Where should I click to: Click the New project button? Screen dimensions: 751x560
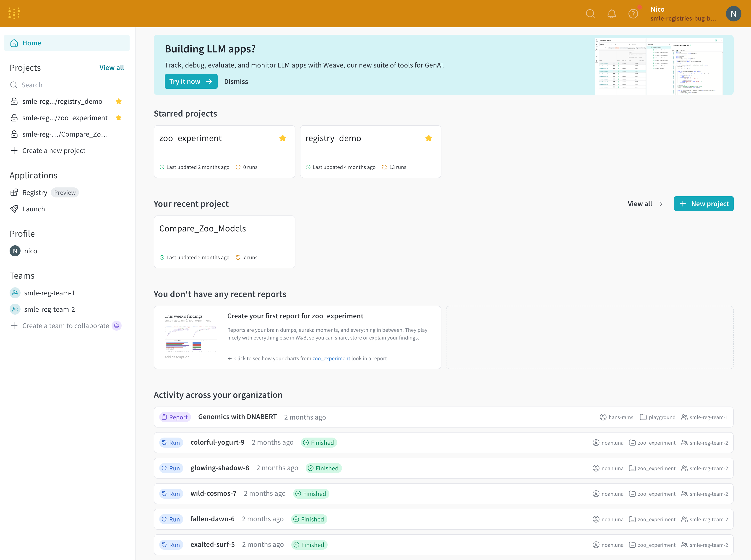[704, 203]
